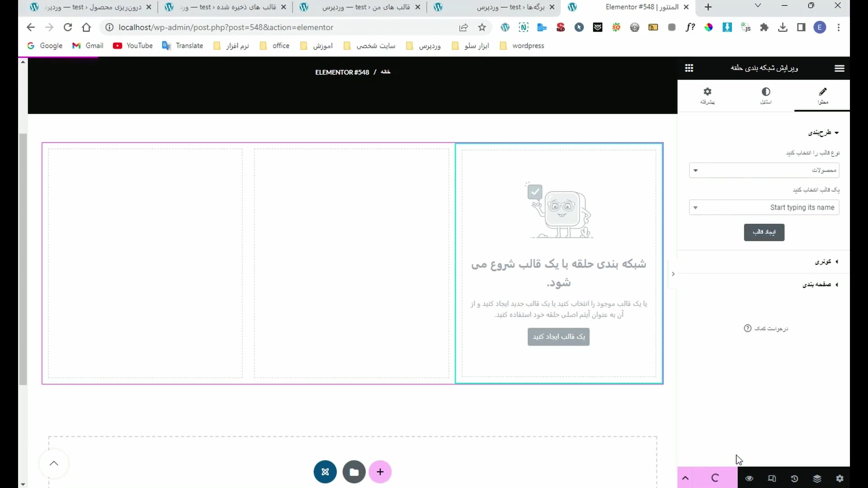The width and height of the screenshot is (868, 488).
Task: Click blue Envato elements round button
Action: [x=325, y=472]
